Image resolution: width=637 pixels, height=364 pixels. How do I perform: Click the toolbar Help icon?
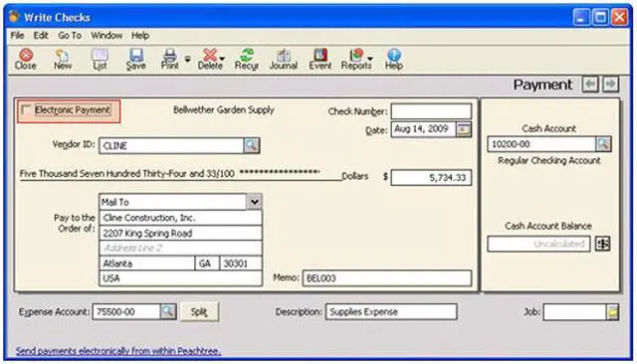point(394,60)
